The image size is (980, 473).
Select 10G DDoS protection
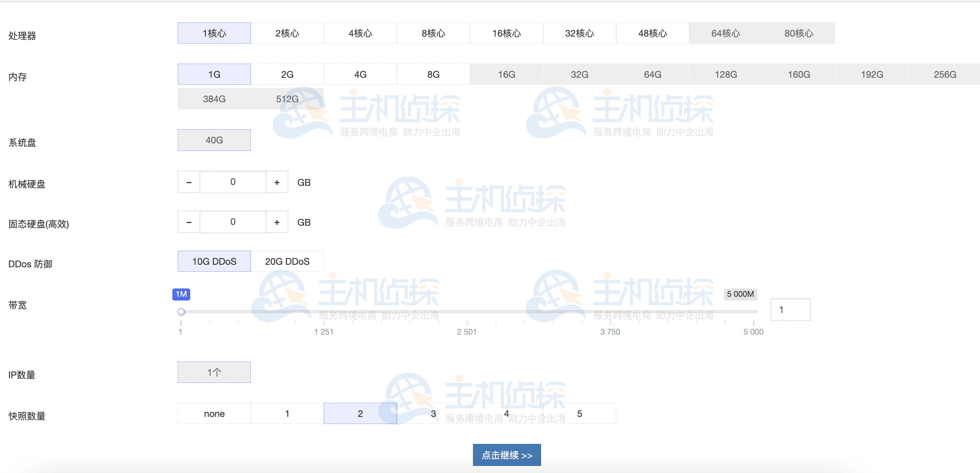tap(214, 261)
